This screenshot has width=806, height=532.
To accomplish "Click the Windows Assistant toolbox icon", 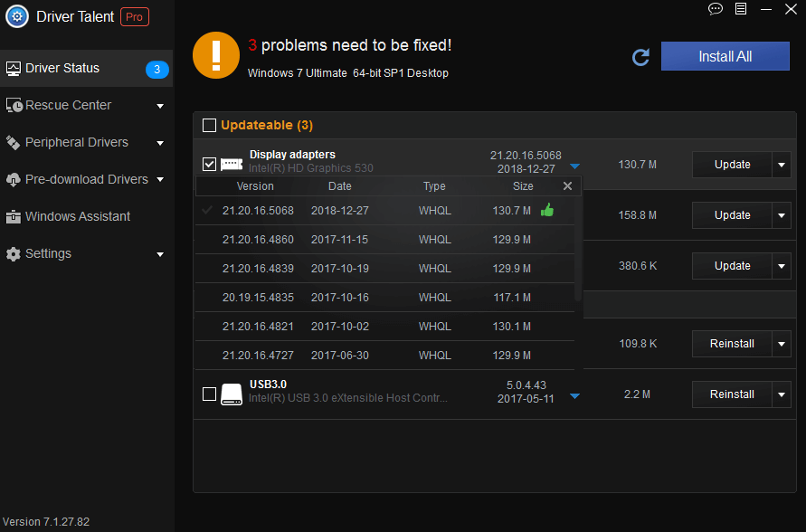I will (x=13, y=217).
